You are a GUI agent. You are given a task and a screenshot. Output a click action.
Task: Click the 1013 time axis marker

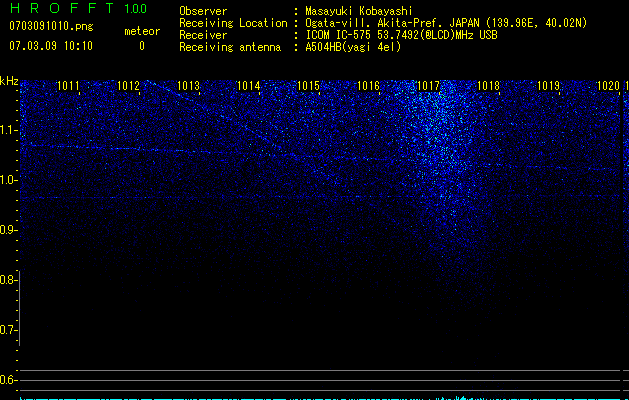tap(188, 86)
